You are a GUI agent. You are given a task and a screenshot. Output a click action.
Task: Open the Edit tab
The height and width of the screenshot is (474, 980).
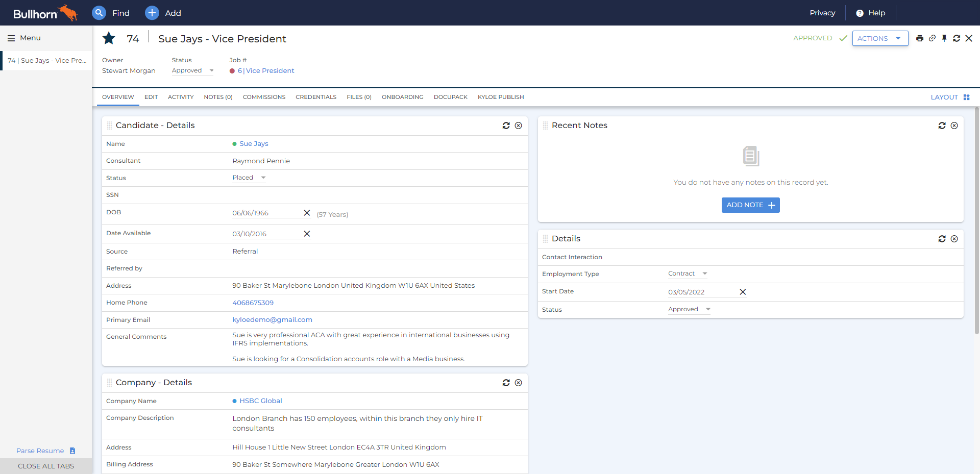point(151,97)
